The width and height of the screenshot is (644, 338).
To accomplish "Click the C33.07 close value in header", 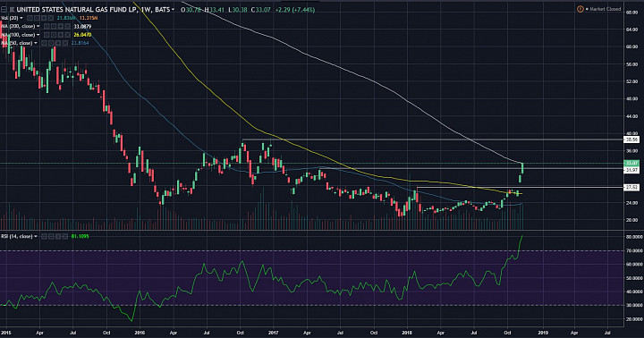I will click(261, 10).
